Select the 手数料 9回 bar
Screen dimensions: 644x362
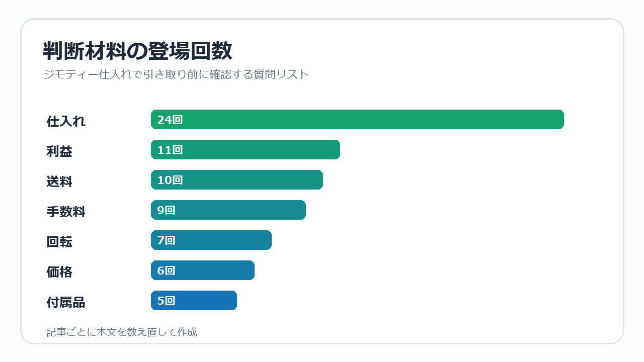tap(228, 210)
